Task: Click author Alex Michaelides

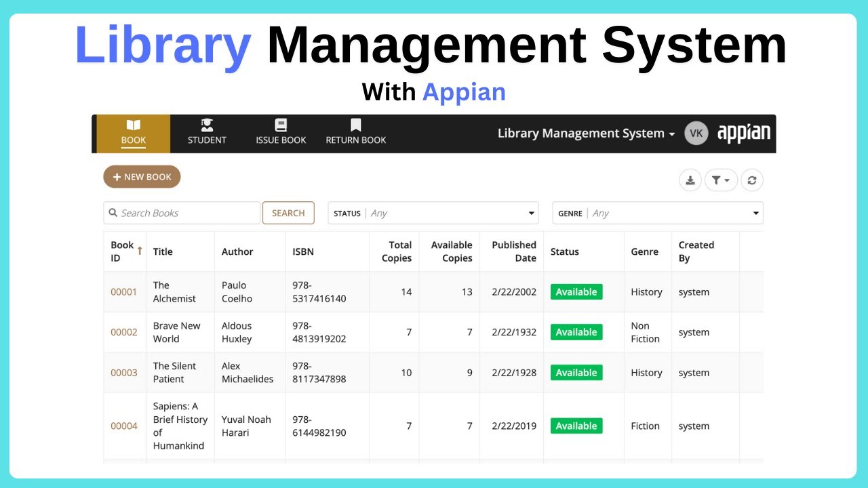Action: tap(248, 373)
